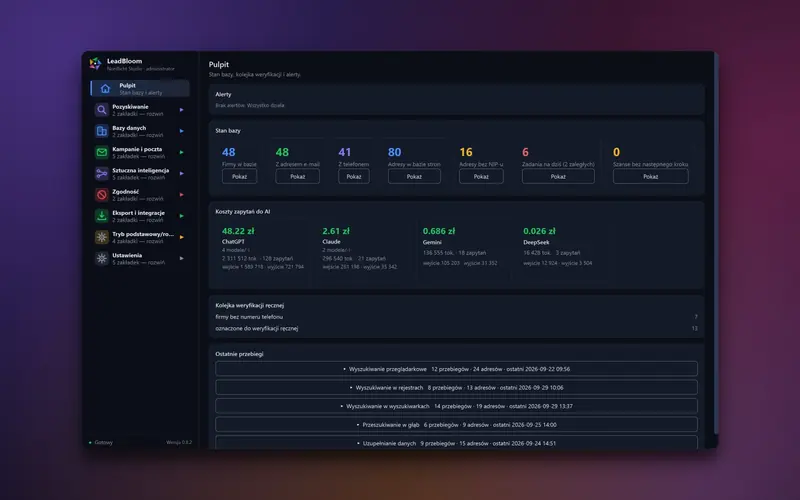Click the ChatGPT cost 48.22 zł
The height and width of the screenshot is (500, 800).
coord(238,231)
